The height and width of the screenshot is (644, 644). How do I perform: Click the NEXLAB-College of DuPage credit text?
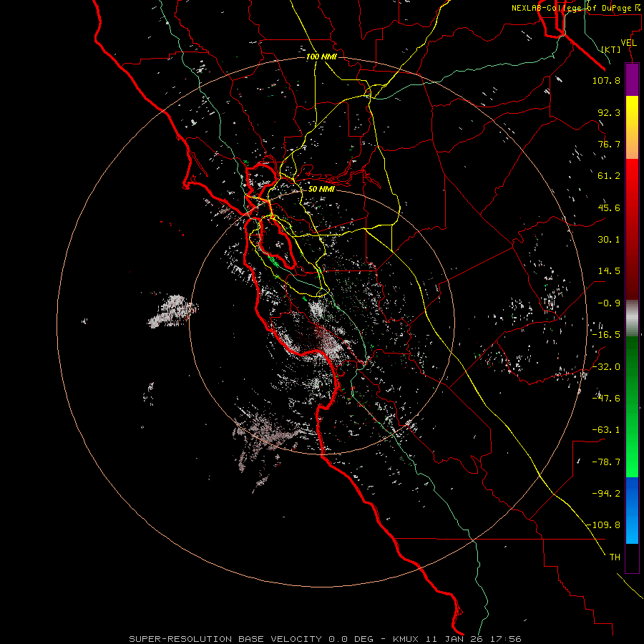point(575,8)
